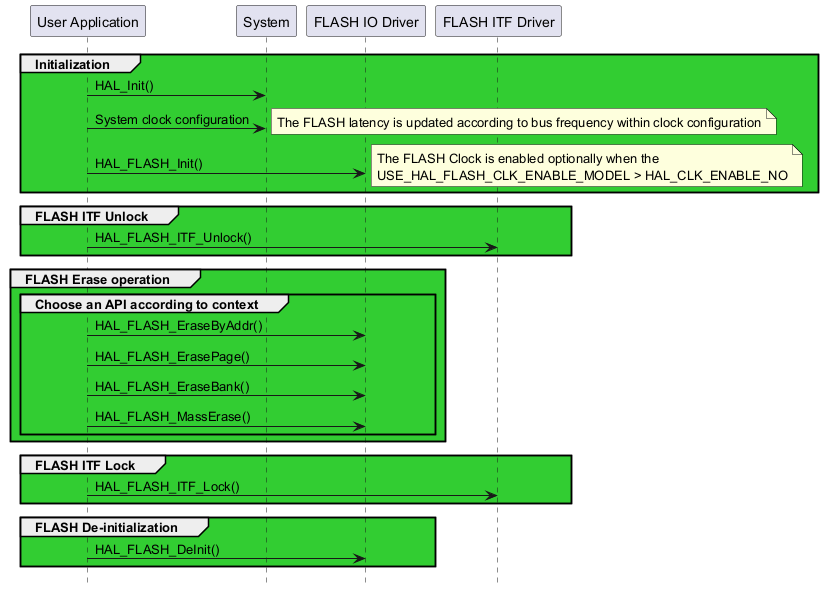This screenshot has height=589, width=823.
Task: Click the HAL_Init() message text
Action: (124, 86)
